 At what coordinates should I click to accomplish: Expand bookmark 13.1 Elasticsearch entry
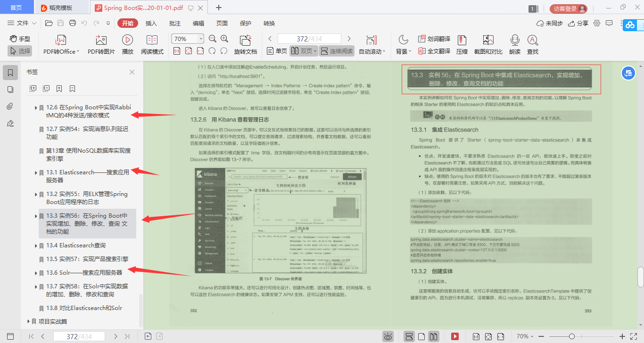click(36, 172)
